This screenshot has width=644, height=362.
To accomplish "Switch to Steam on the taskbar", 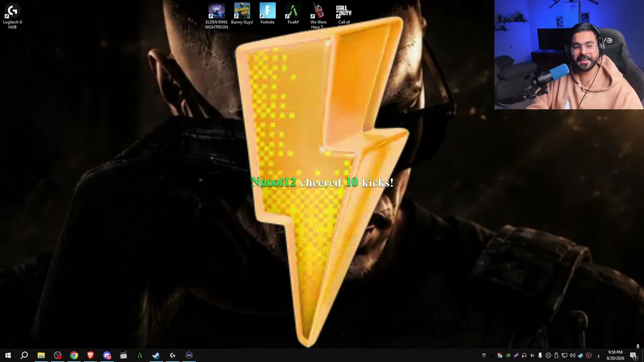I will 156,355.
